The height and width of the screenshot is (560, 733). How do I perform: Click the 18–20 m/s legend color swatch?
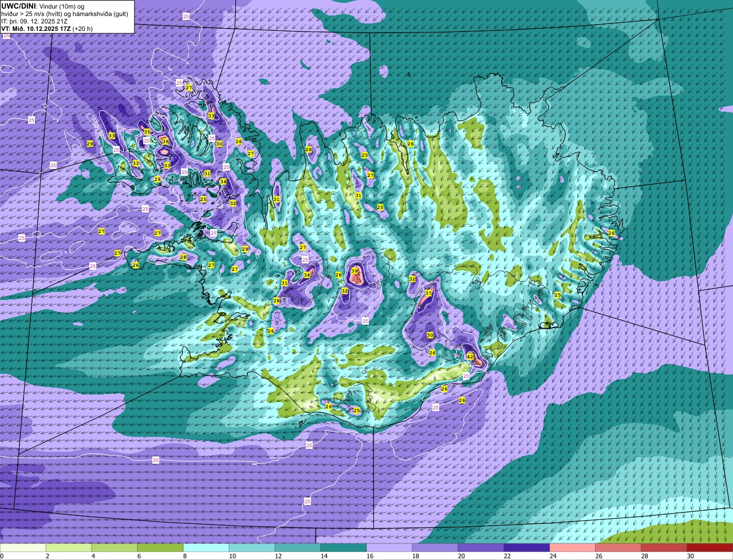[435, 547]
